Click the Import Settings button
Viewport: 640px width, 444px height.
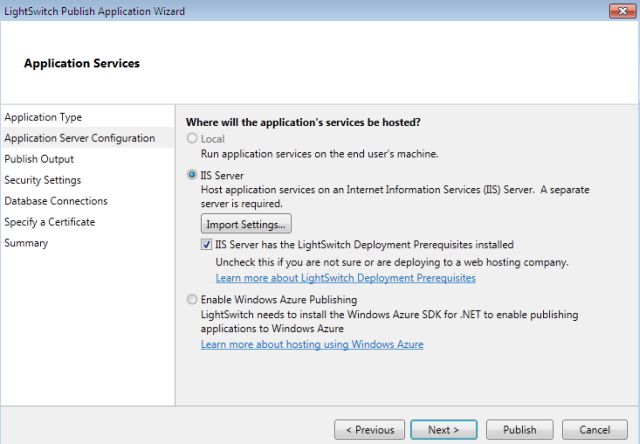246,223
